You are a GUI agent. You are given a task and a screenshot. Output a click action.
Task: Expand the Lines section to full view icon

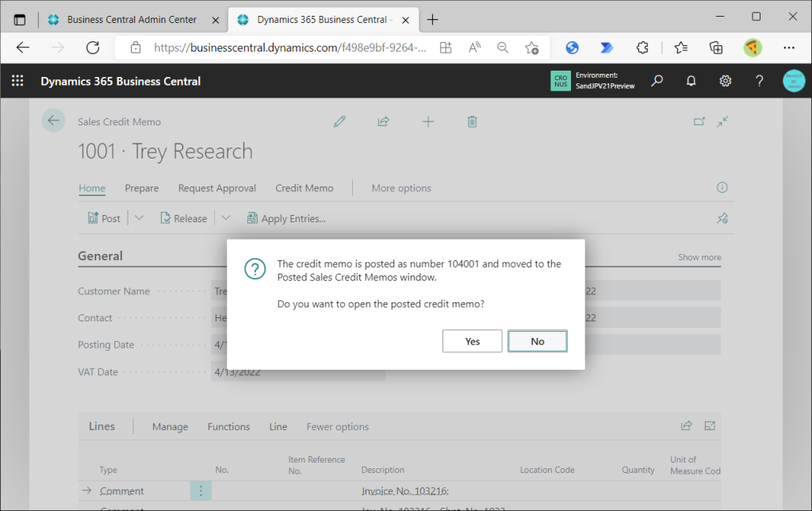pos(710,425)
